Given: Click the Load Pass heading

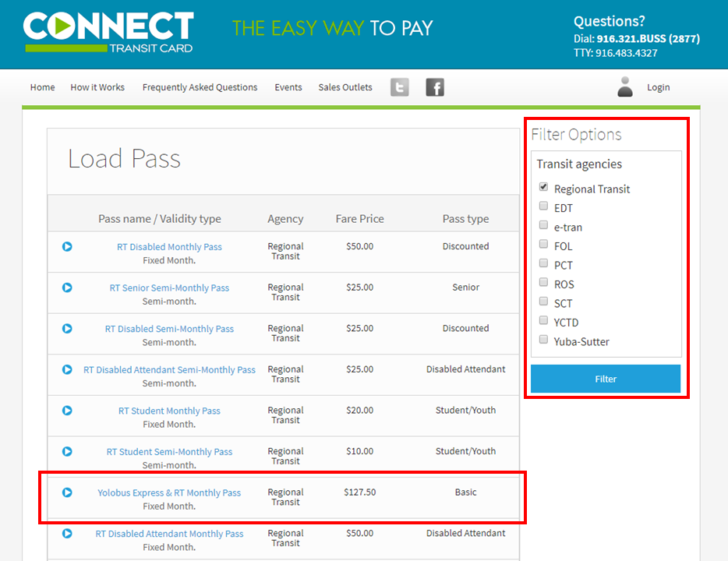Looking at the screenshot, I should coord(124,159).
